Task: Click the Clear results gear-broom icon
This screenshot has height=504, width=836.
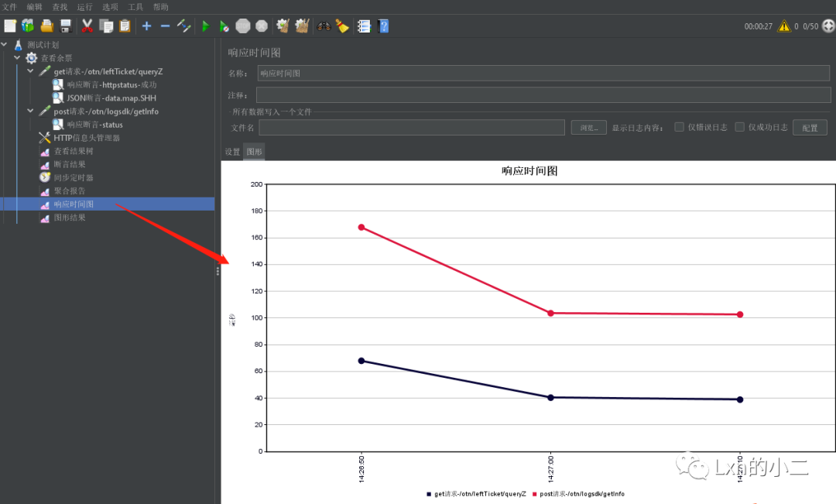Action: point(283,26)
